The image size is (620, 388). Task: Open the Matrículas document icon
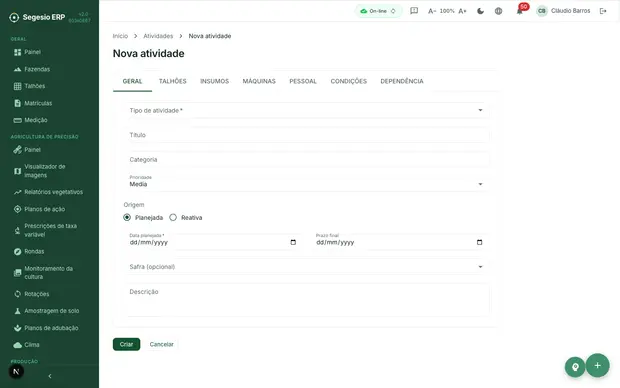pyautogui.click(x=17, y=103)
